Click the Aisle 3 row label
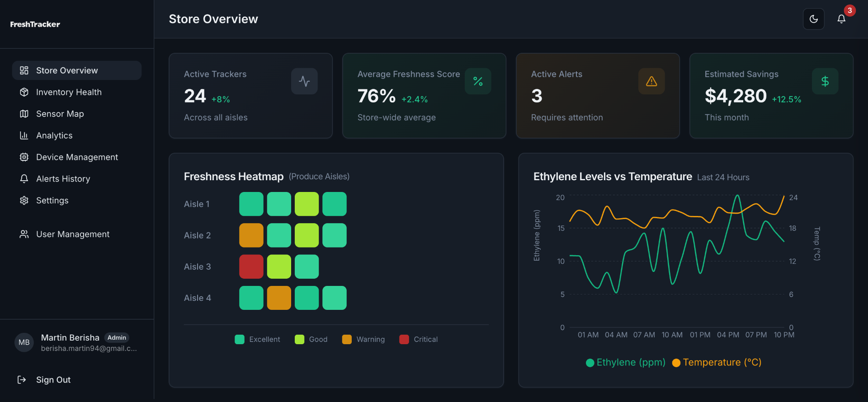 pyautogui.click(x=197, y=266)
